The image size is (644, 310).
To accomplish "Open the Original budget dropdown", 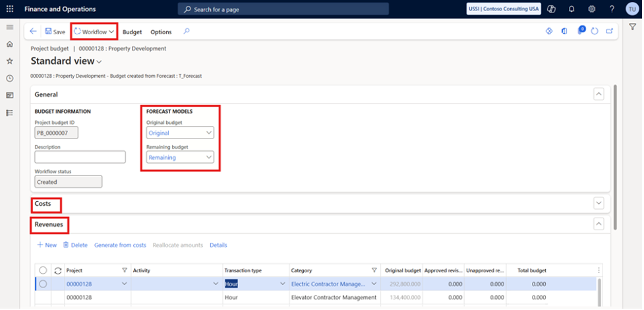I will pos(180,133).
